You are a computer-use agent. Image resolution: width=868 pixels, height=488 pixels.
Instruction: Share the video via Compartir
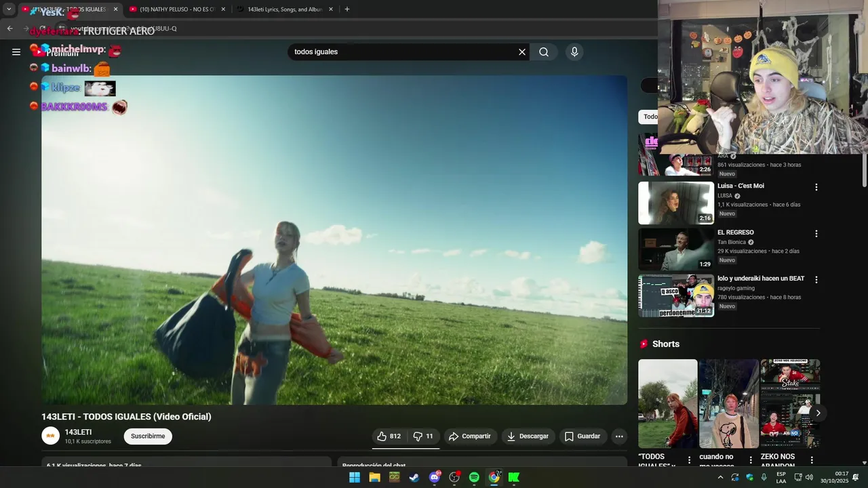point(470,436)
